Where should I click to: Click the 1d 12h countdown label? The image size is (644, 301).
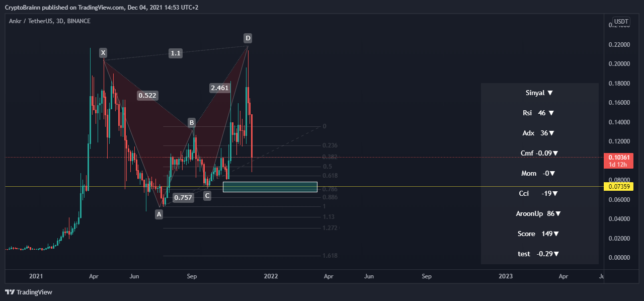tap(617, 165)
